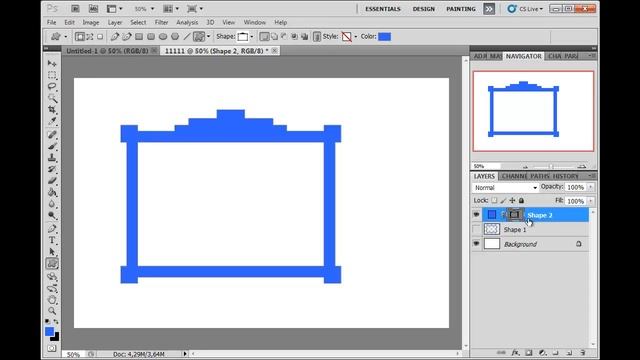This screenshot has height=360, width=640.
Task: Hide the Background layer
Action: coord(476,244)
